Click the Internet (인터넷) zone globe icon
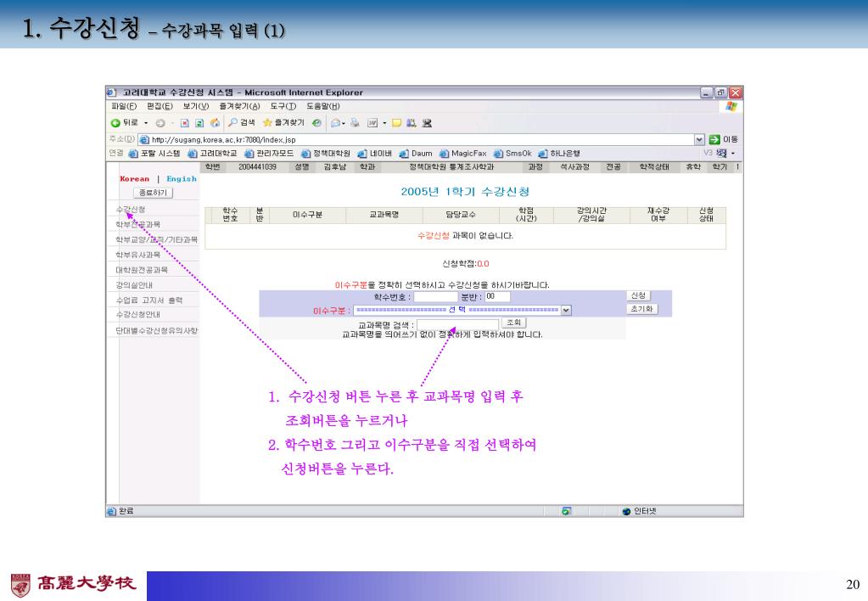This screenshot has width=868, height=601. coord(626,511)
